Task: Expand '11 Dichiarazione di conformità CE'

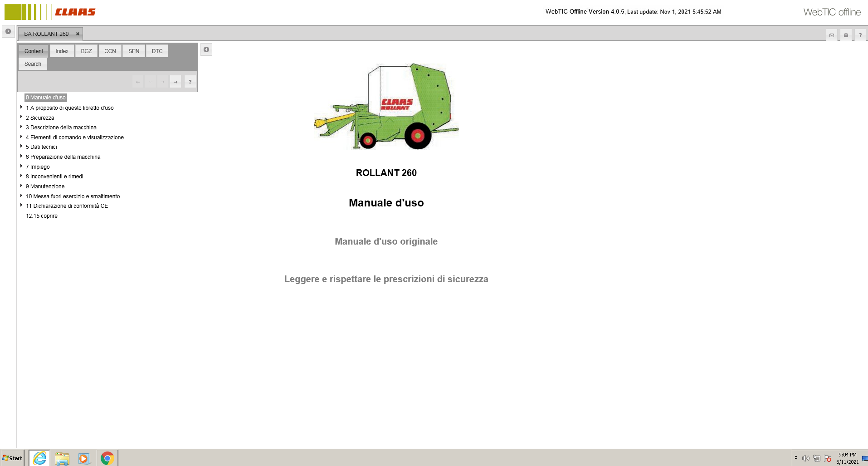Action: click(x=21, y=205)
